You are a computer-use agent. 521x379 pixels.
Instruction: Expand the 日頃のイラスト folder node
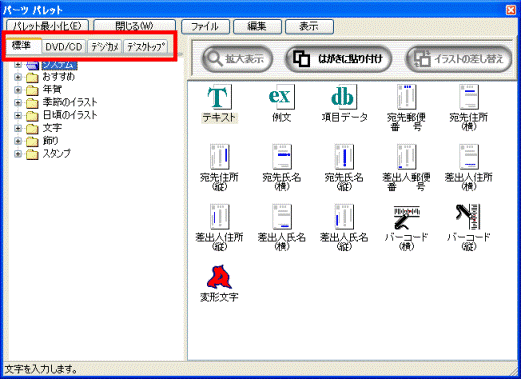click(x=18, y=115)
